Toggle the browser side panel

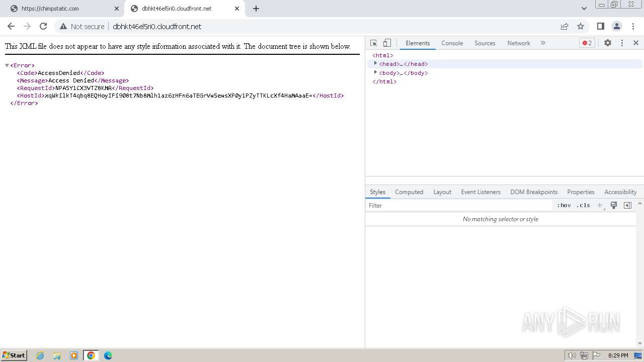pos(600,26)
